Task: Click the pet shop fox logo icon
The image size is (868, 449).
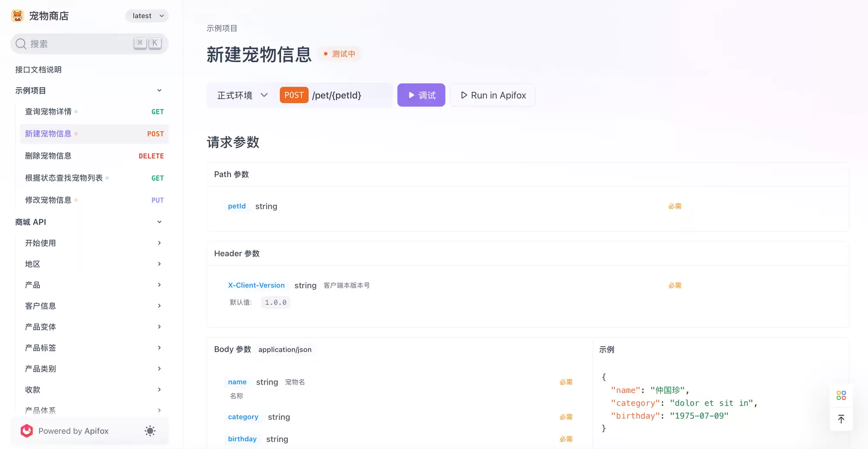Action: [x=17, y=16]
